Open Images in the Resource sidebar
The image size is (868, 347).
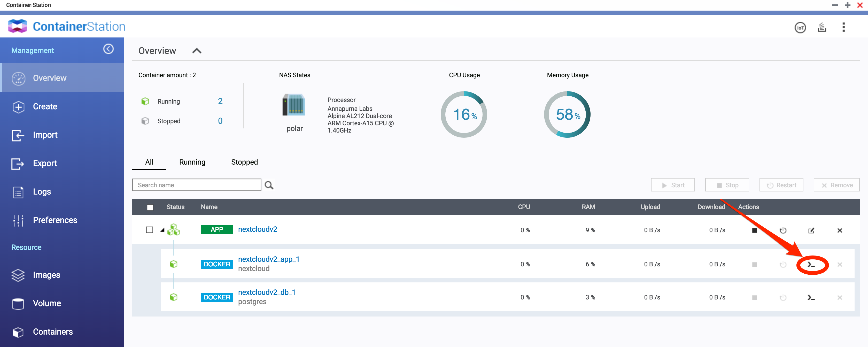coord(47,275)
